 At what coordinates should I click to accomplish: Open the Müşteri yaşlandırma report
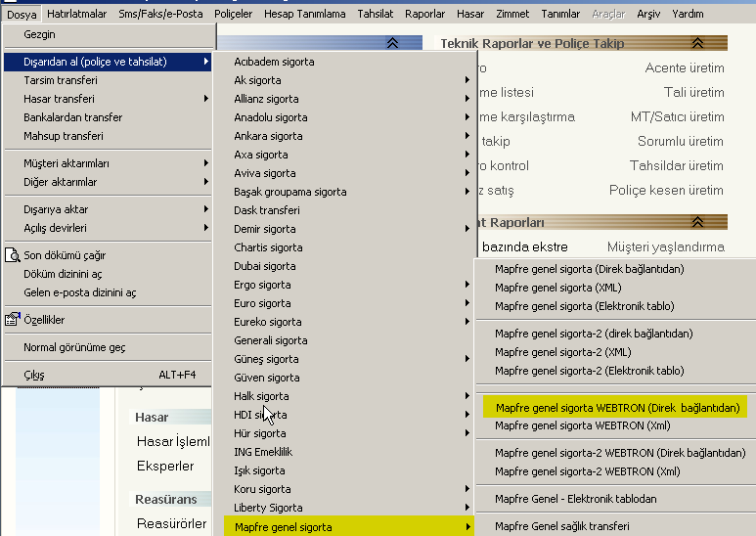[x=665, y=246]
